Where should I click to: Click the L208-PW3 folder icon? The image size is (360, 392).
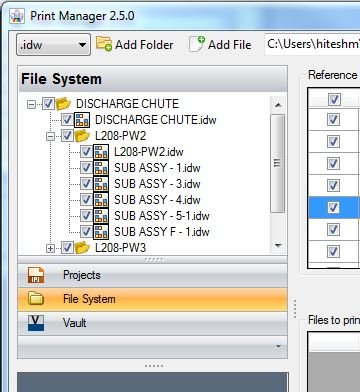tap(82, 248)
